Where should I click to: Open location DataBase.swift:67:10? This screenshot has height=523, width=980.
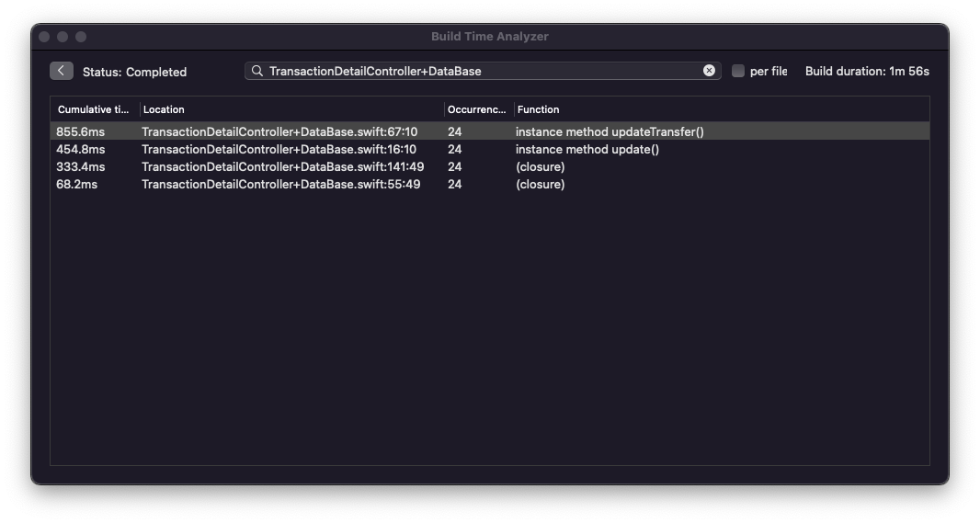279,131
